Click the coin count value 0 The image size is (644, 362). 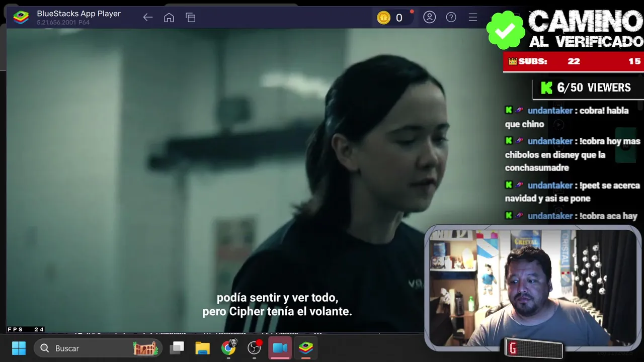pyautogui.click(x=399, y=18)
